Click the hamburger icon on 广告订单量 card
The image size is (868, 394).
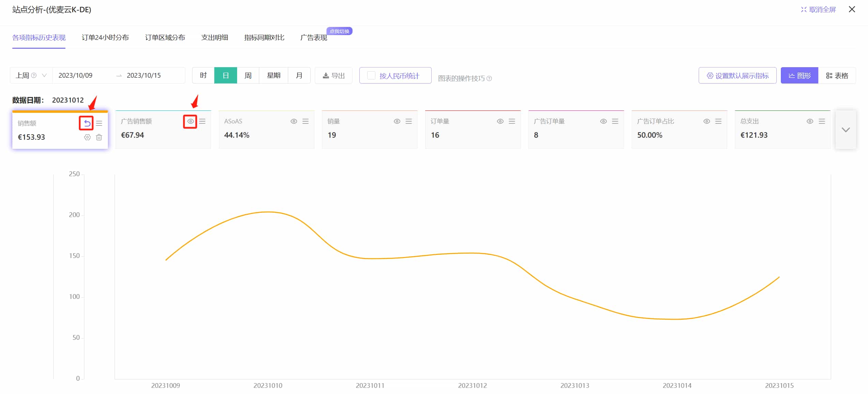click(615, 121)
